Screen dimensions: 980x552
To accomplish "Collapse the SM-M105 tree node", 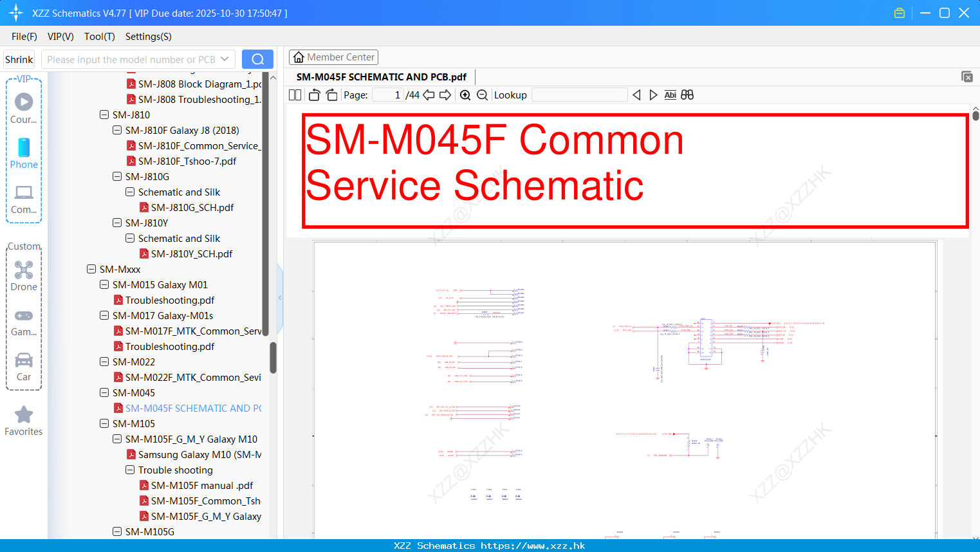I will point(104,423).
